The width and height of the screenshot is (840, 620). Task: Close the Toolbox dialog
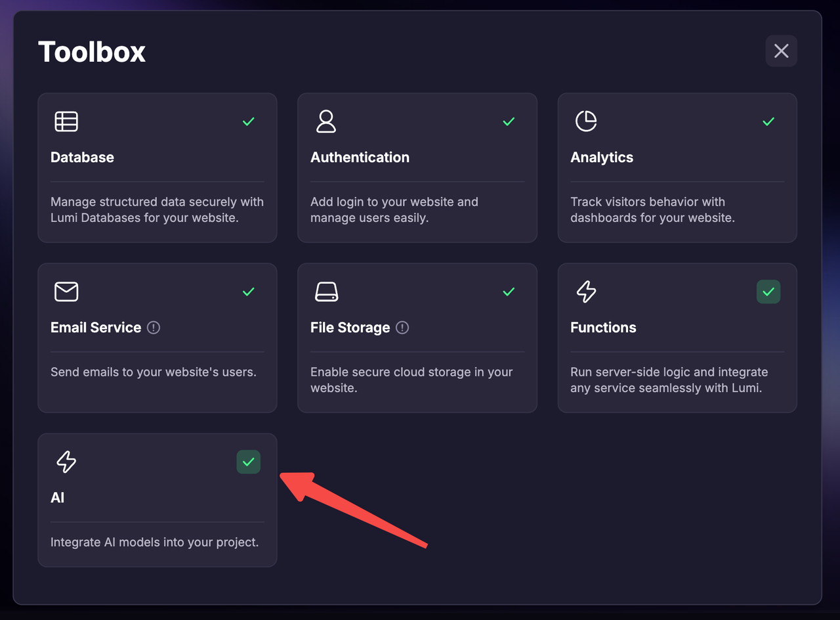pyautogui.click(x=781, y=51)
